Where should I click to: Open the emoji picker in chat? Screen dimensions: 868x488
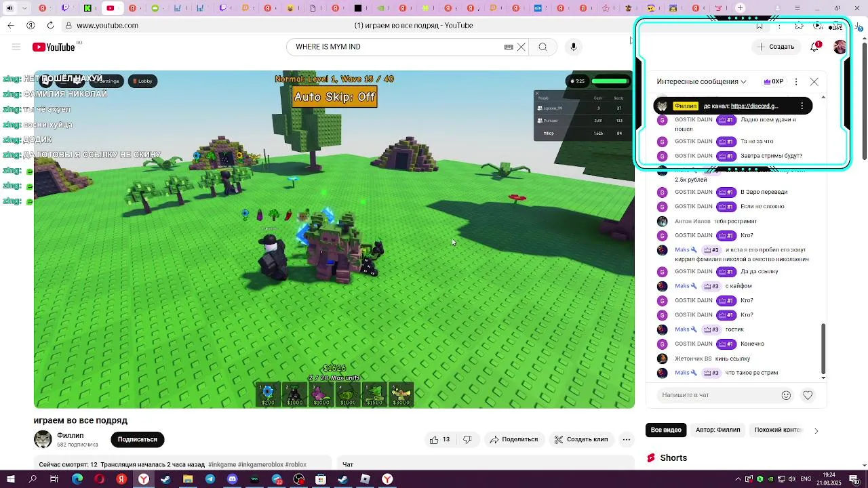tap(786, 395)
